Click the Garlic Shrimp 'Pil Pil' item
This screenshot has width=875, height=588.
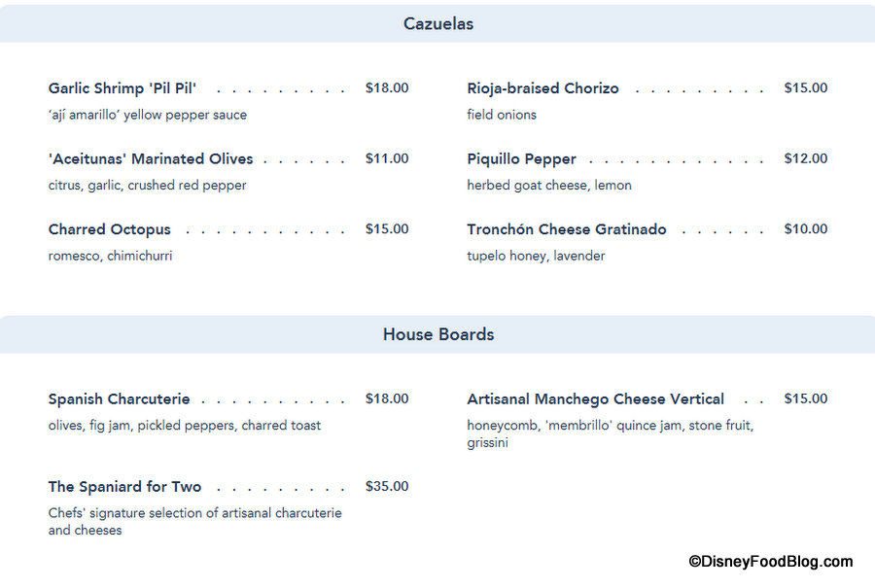pyautogui.click(x=122, y=88)
